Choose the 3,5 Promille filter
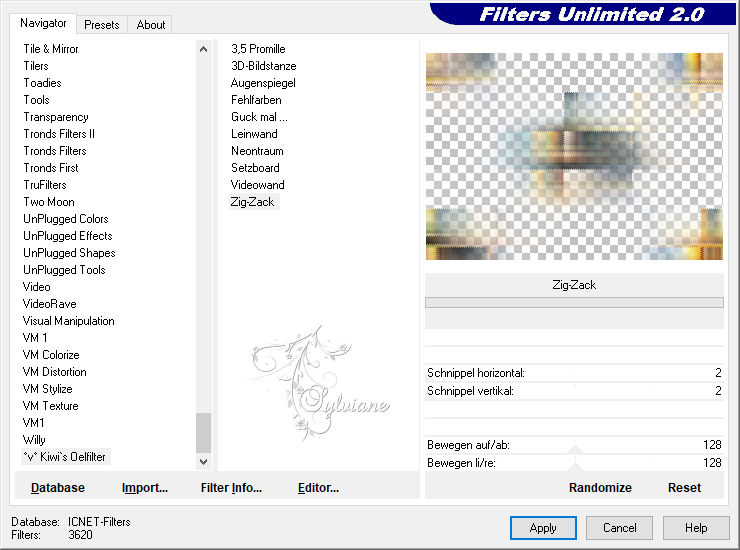The width and height of the screenshot is (740, 550). pos(258,49)
